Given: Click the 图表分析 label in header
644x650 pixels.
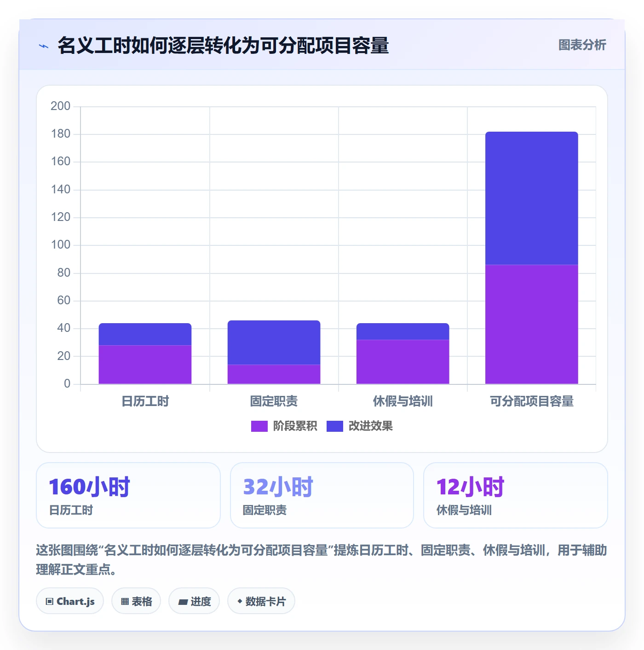Looking at the screenshot, I should click(582, 45).
